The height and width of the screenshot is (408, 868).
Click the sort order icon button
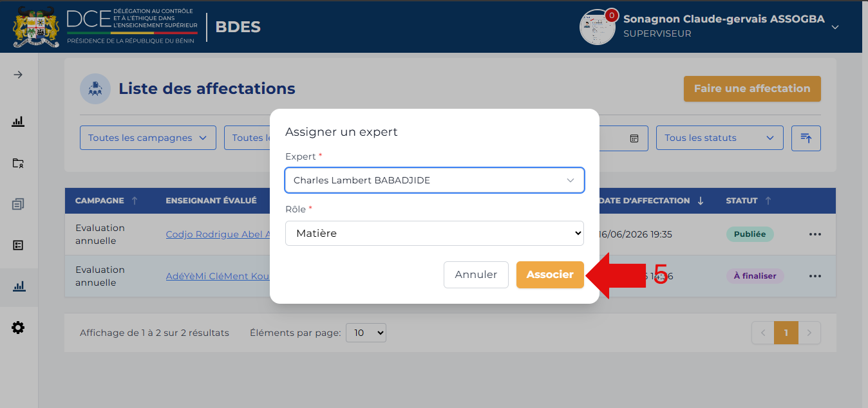[x=806, y=138]
